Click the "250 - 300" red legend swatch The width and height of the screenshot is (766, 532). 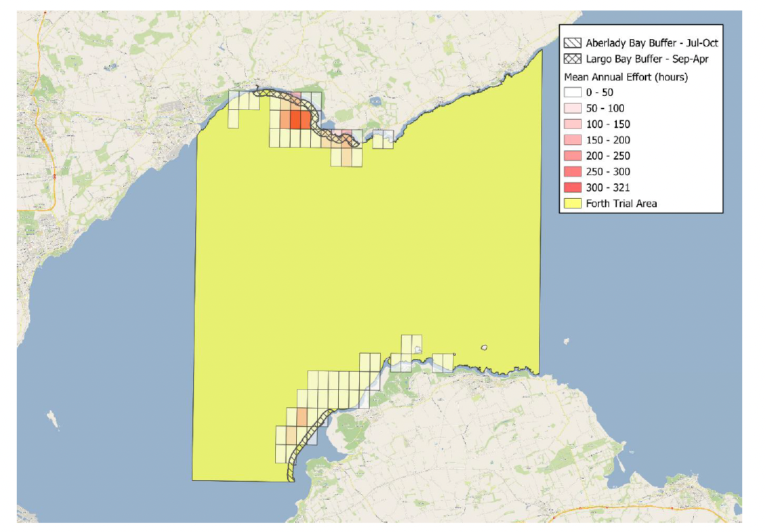[572, 171]
